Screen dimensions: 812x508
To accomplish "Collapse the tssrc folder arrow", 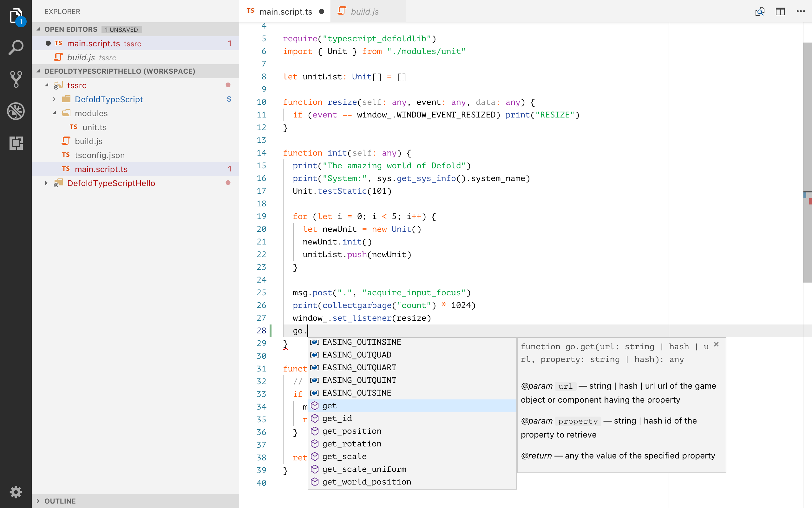I will 47,85.
